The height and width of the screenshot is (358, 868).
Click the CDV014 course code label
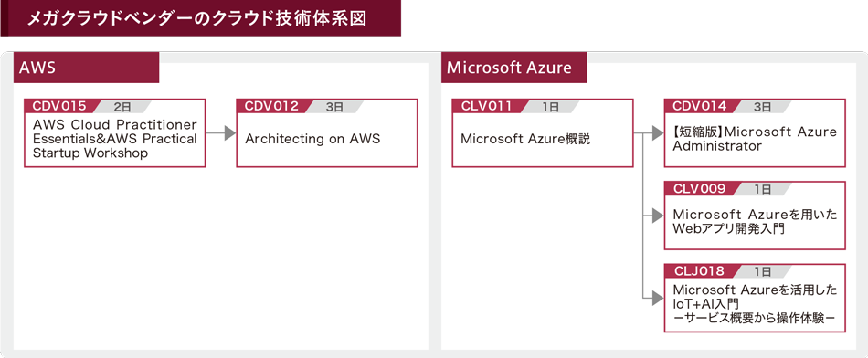pos(700,106)
